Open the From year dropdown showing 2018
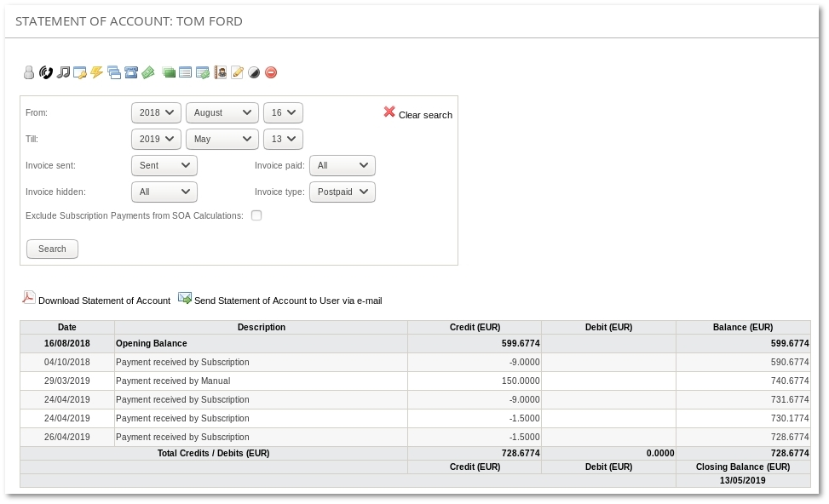Image resolution: width=829 pixels, height=504 pixels. tap(157, 112)
